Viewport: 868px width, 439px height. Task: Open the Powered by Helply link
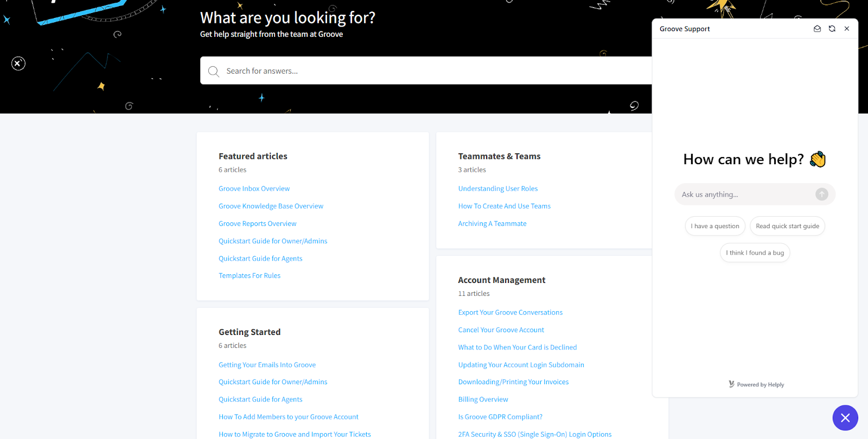[756, 384]
